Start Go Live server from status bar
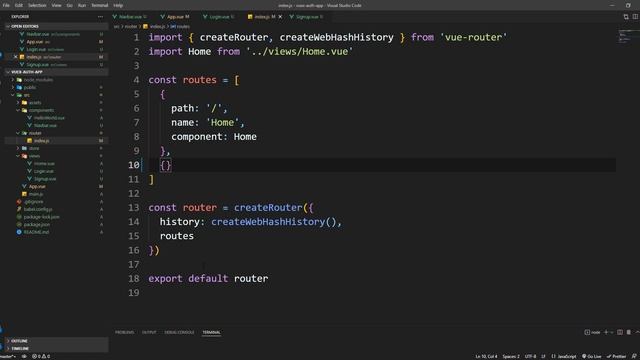Screen dimensions: 640x360 point(592,356)
